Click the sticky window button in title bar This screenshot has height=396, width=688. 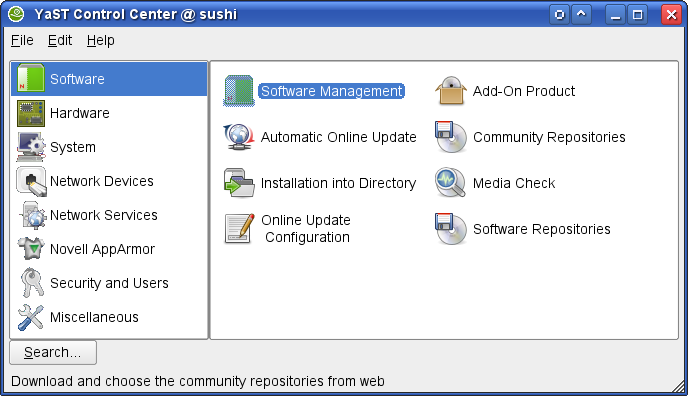click(x=559, y=14)
